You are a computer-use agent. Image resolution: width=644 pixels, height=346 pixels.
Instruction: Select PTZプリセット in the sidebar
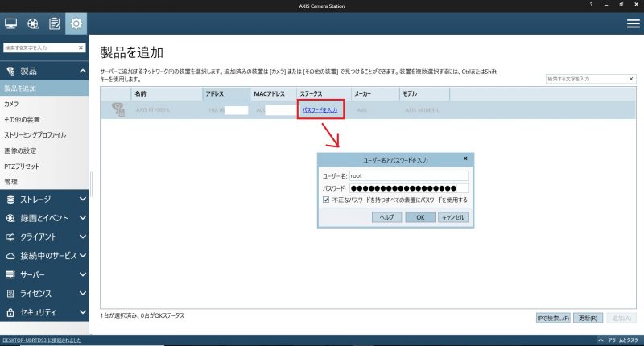(44, 167)
